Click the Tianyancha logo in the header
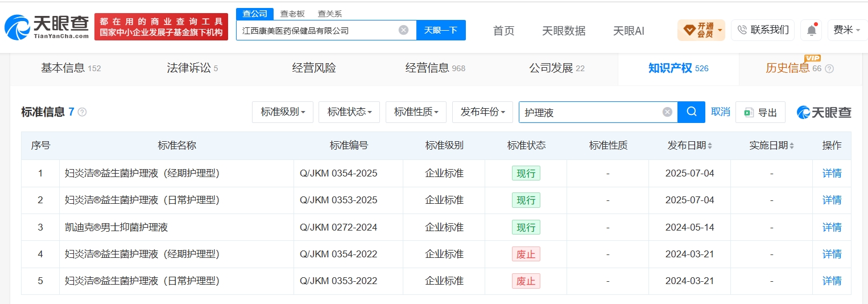This screenshot has height=304, width=868. tap(47, 26)
